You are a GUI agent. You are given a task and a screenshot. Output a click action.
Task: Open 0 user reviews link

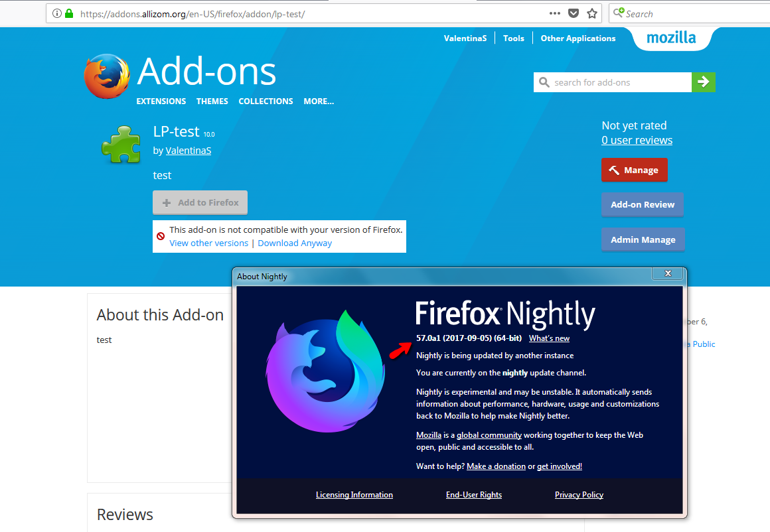pos(637,140)
